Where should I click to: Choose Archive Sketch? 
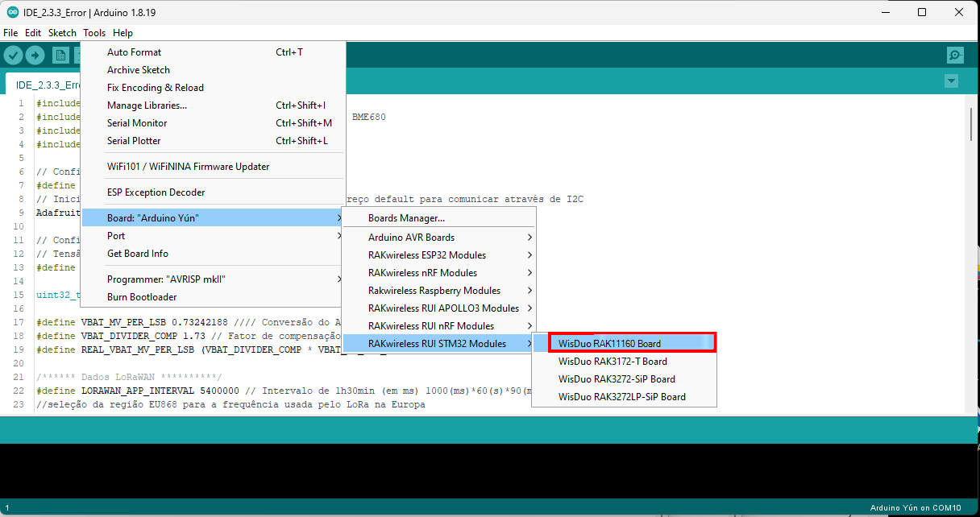[214, 70]
